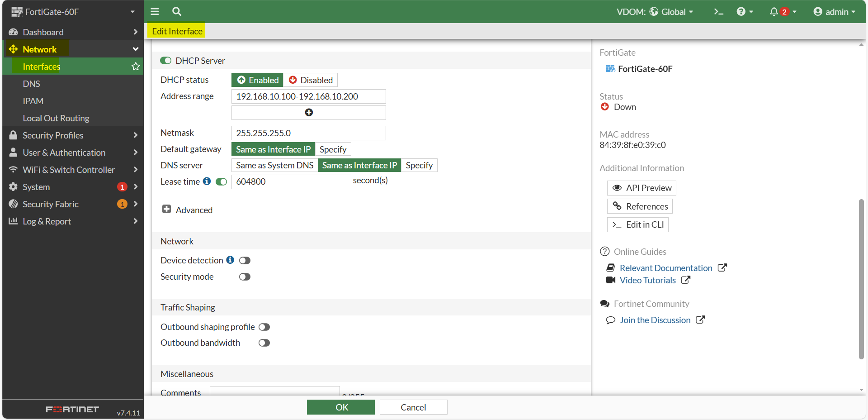View interface References
This screenshot has width=868, height=420.
[x=640, y=206]
